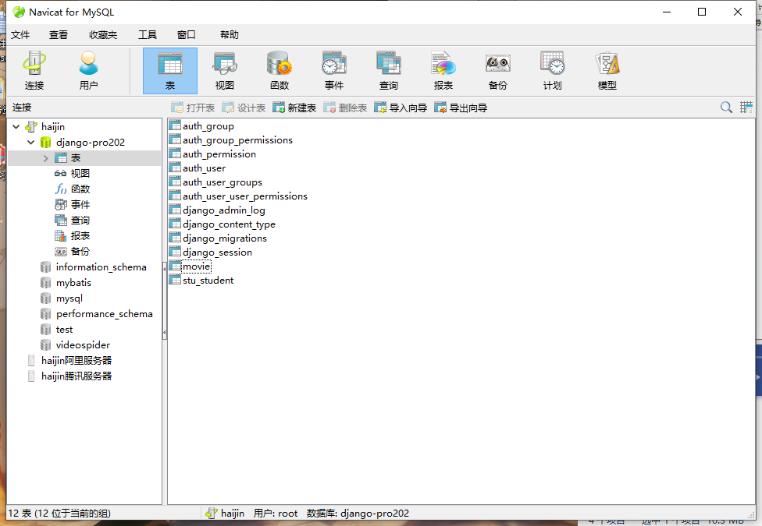Click the 设计表 design table button

(243, 108)
